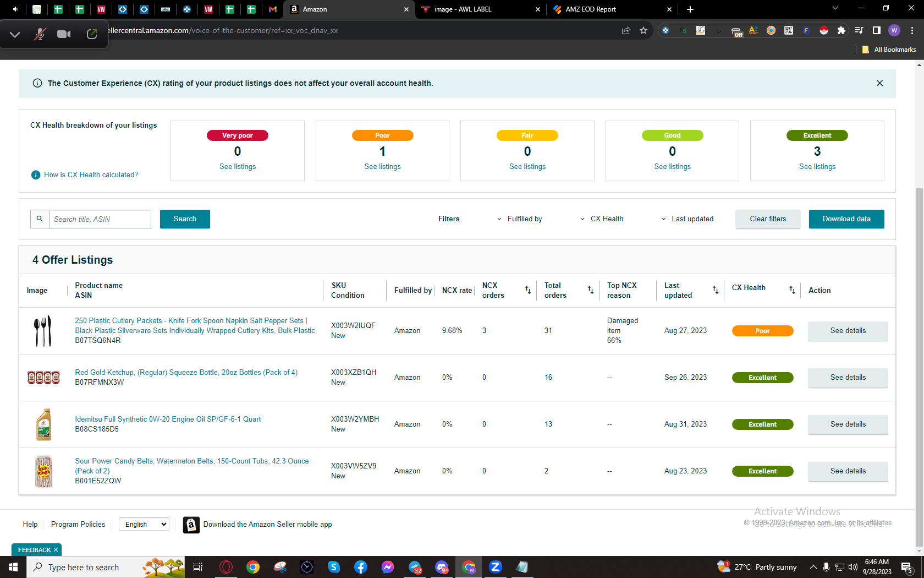Open the Help link in the footer
Image resolution: width=924 pixels, height=578 pixels.
[30, 525]
